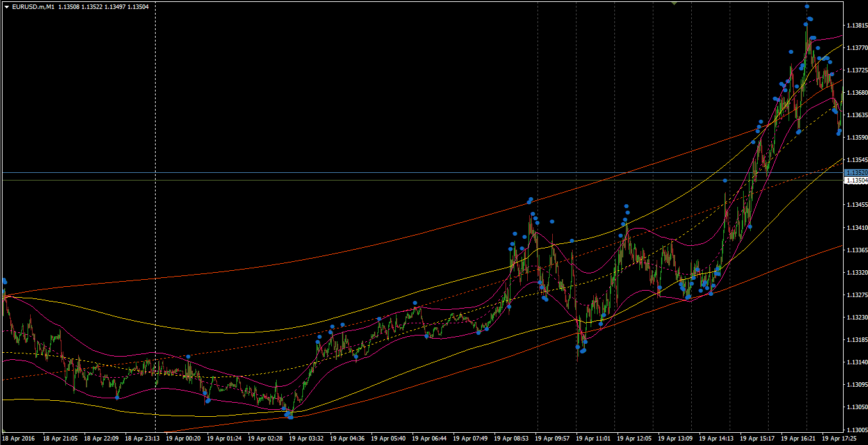Click the 19 Apr 15:17 time label
Image resolution: width=868 pixels, height=445 pixels.
(758, 439)
